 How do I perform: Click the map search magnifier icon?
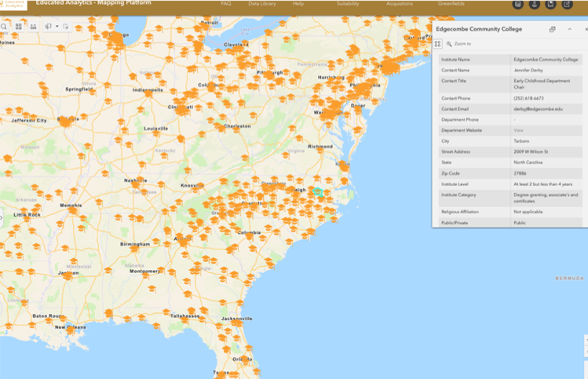pos(4,26)
